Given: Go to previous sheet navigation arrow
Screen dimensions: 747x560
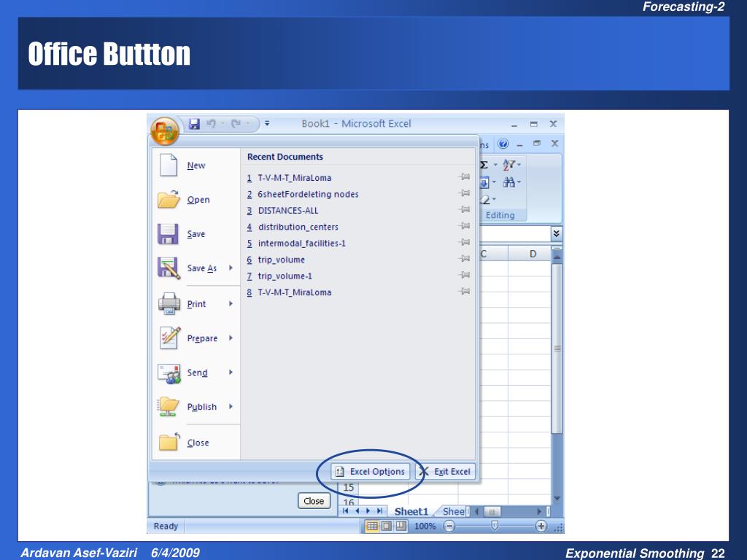Looking at the screenshot, I should [x=357, y=511].
